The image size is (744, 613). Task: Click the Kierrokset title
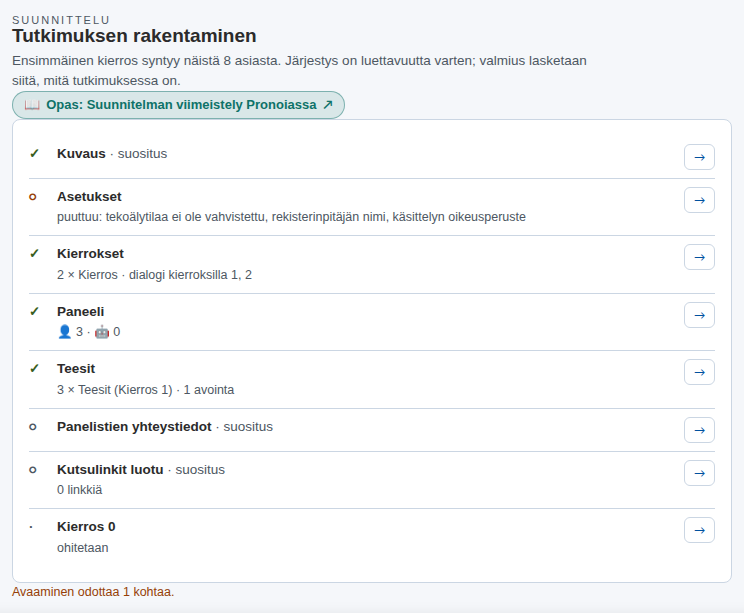click(x=90, y=253)
